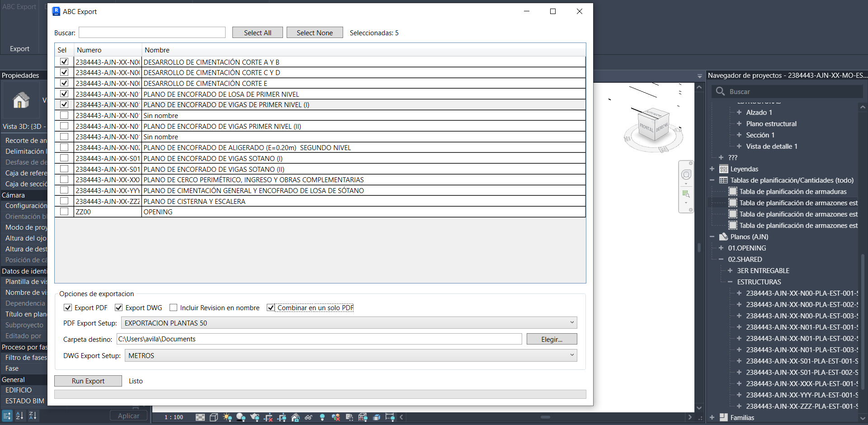
Task: Click the Run Export button
Action: click(88, 381)
